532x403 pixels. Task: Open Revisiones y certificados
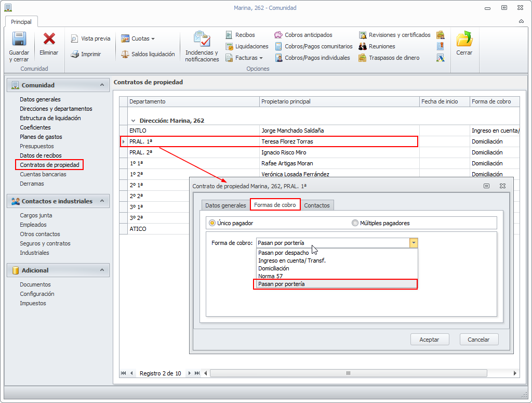395,35
